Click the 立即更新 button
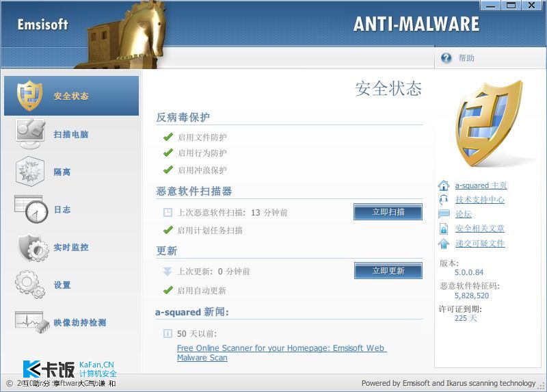 click(x=388, y=271)
